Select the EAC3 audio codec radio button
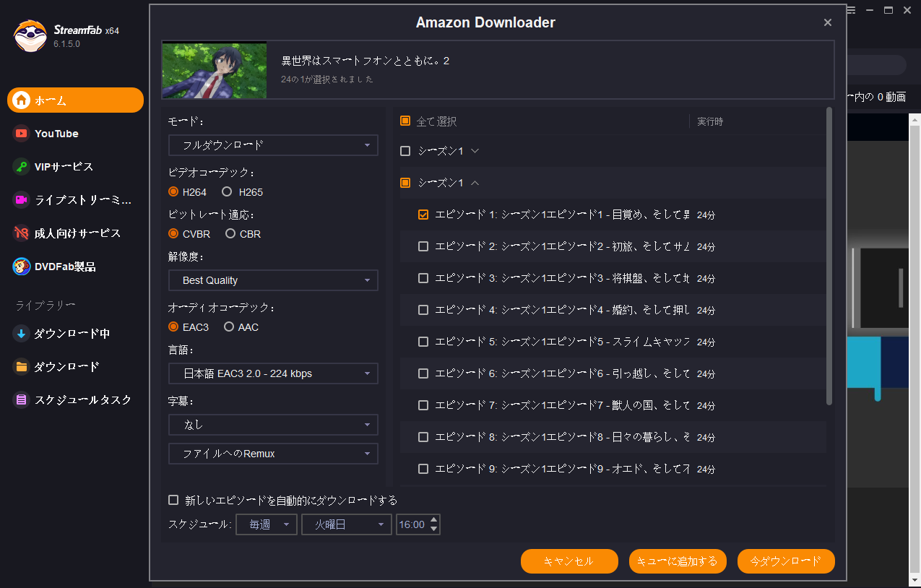This screenshot has height=588, width=921. (173, 327)
